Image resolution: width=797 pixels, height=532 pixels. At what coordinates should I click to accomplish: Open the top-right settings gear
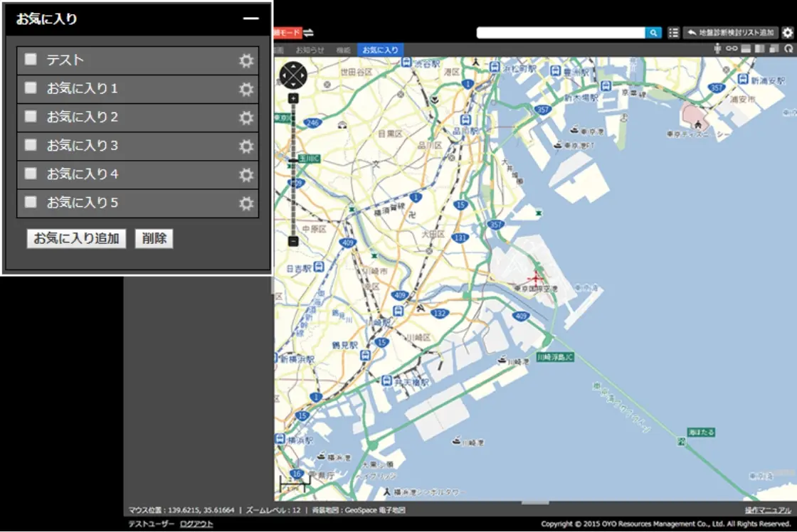point(788,33)
